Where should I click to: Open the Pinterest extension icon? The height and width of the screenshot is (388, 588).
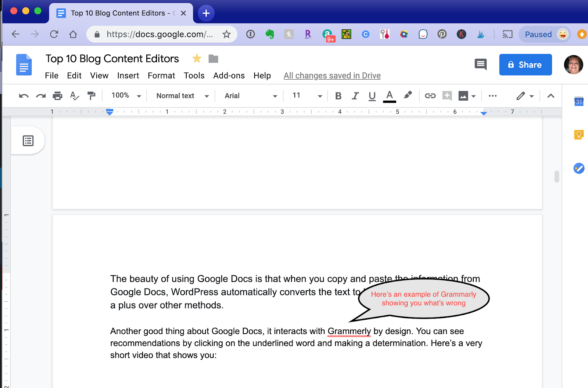click(442, 34)
